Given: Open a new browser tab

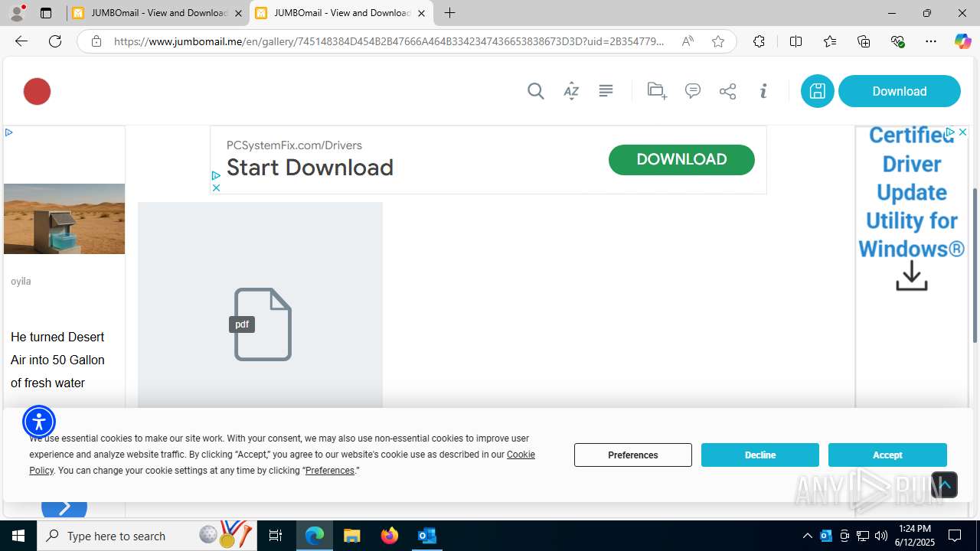Looking at the screenshot, I should click(450, 13).
